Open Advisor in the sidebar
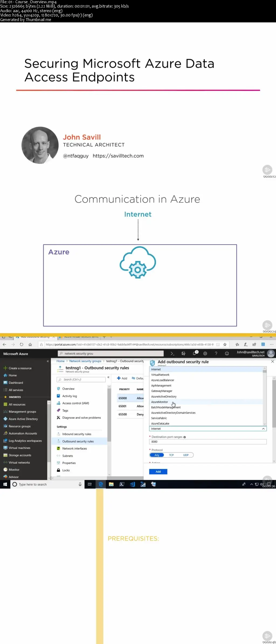The height and width of the screenshot is (644, 276). [13, 477]
